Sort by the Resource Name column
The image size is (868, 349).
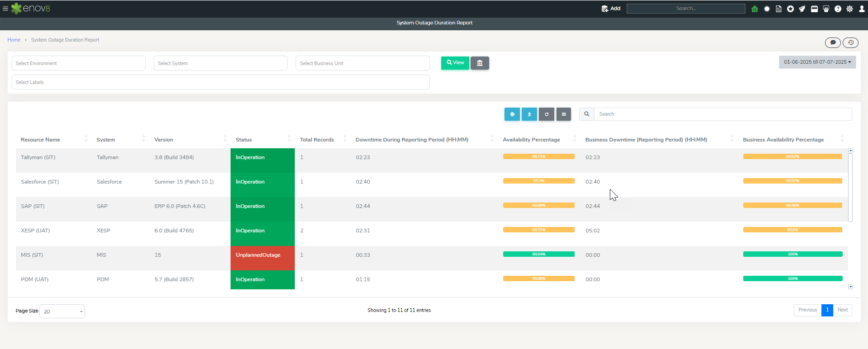53,140
